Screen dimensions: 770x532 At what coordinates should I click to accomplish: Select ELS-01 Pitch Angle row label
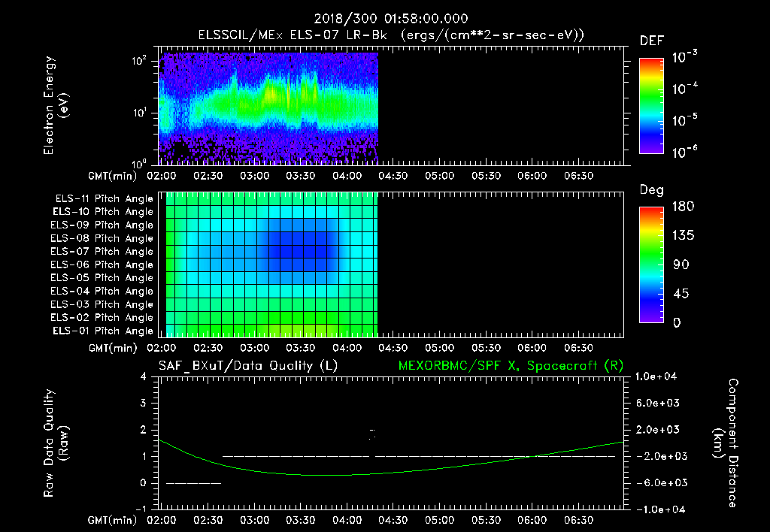(103, 331)
